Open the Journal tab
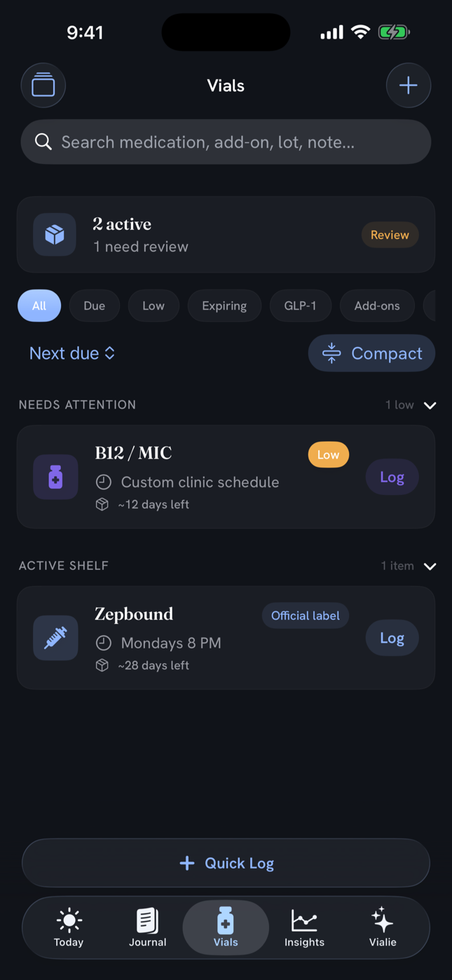The width and height of the screenshot is (452, 980). [147, 927]
